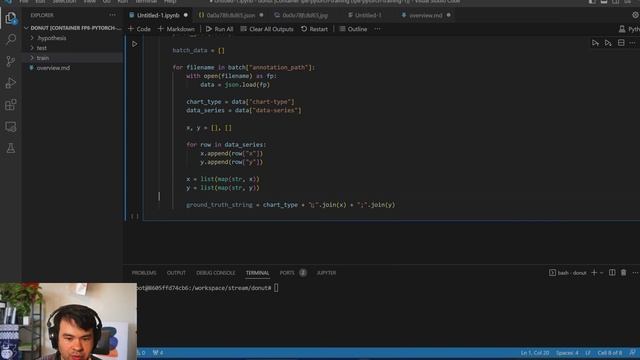Kill terminal with trash icon
Image resolution: width=640 pixels, height=360 pixels.
coord(623,272)
